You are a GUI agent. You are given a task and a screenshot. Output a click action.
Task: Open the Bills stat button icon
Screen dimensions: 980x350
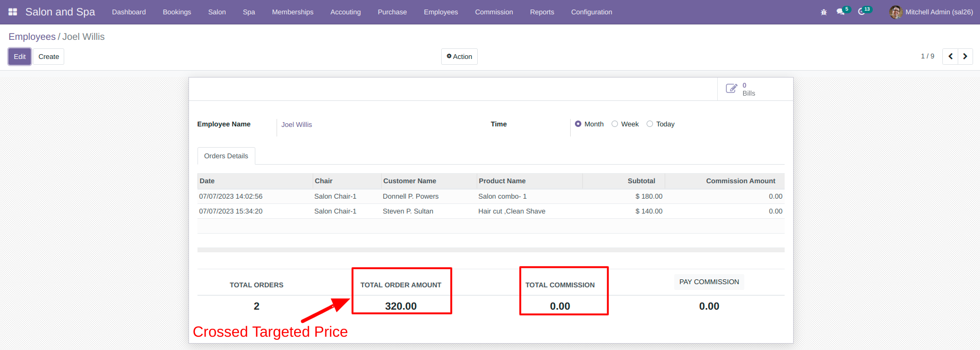point(732,89)
